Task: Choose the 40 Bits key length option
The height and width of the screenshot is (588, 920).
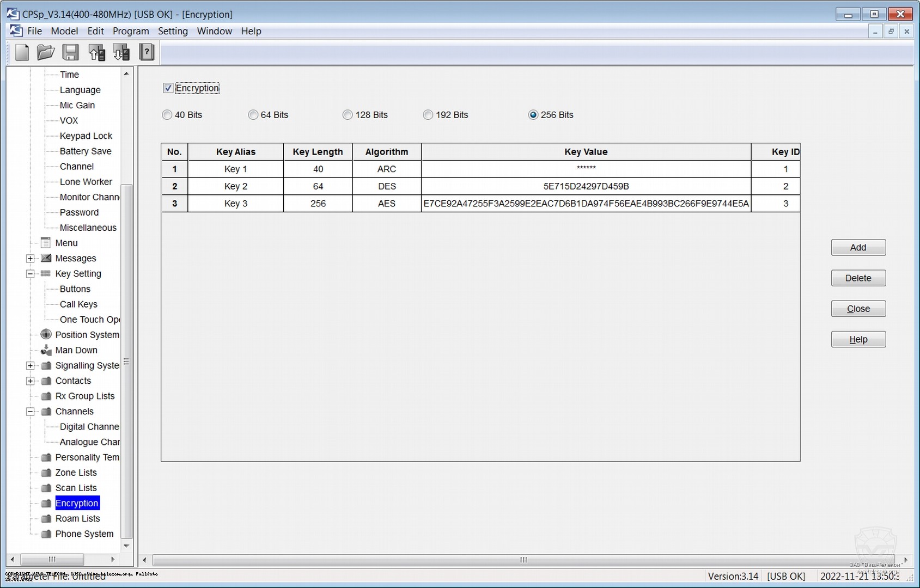Action: (167, 115)
